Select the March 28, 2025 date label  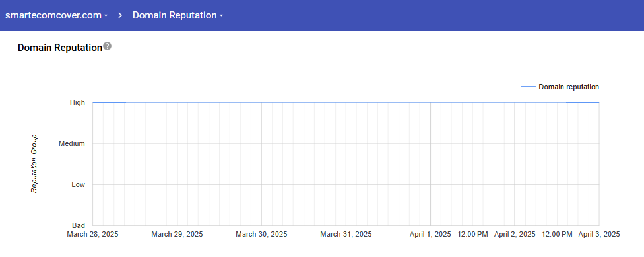[92, 234]
